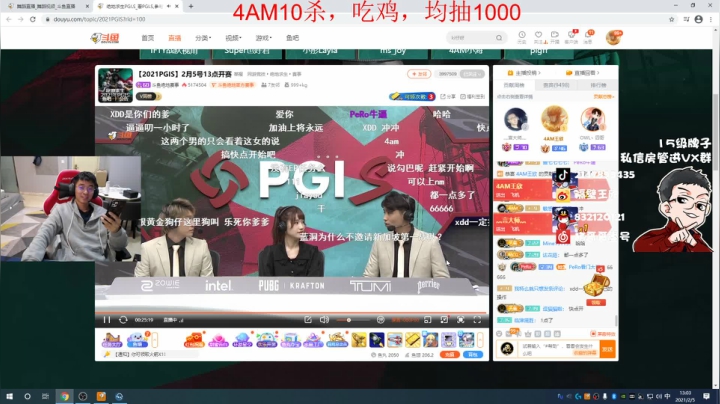
Task: Pause the live stream video
Action: (x=107, y=320)
